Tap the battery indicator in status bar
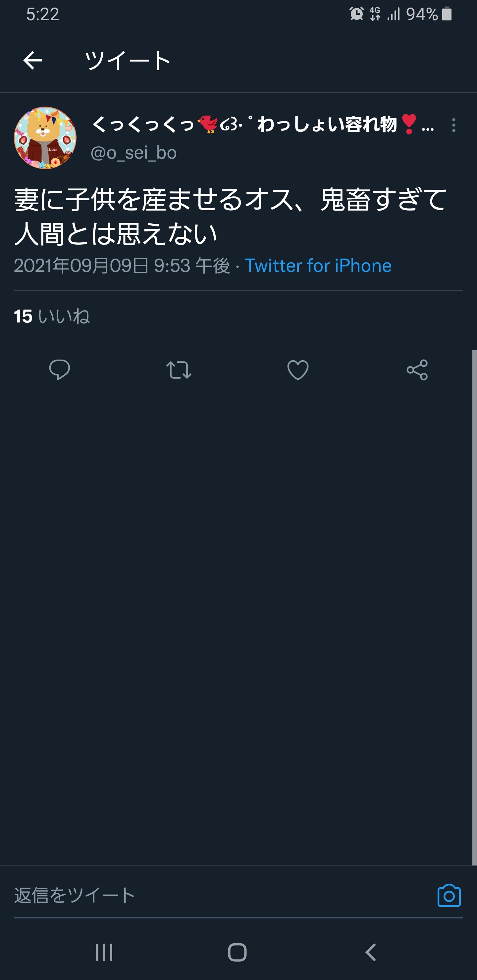The image size is (477, 980). [x=447, y=14]
